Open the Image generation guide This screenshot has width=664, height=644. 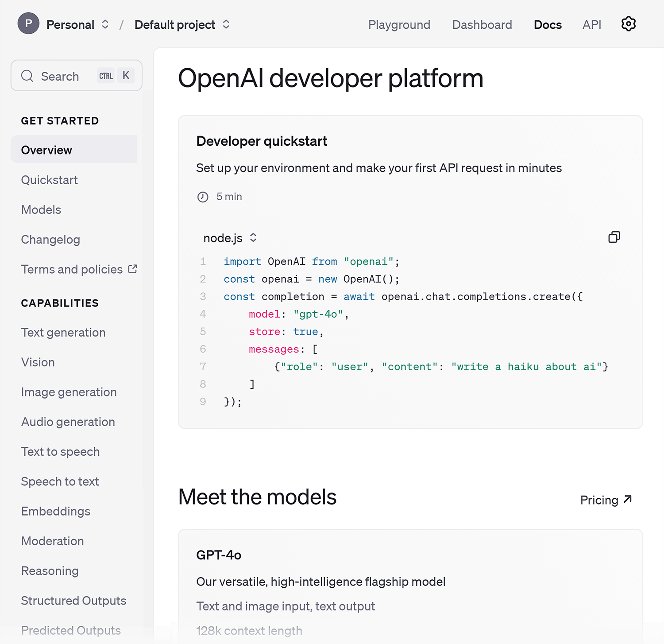point(69,392)
